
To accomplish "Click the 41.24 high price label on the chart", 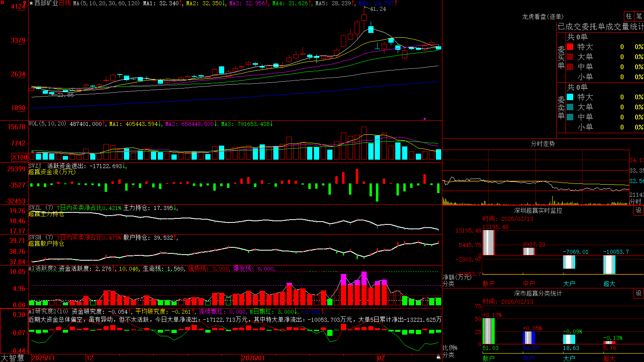I will point(378,9).
